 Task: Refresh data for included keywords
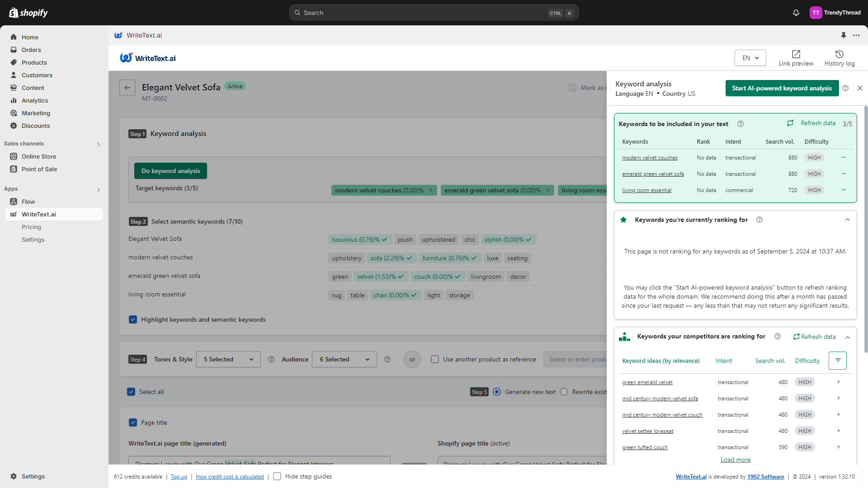click(x=811, y=123)
